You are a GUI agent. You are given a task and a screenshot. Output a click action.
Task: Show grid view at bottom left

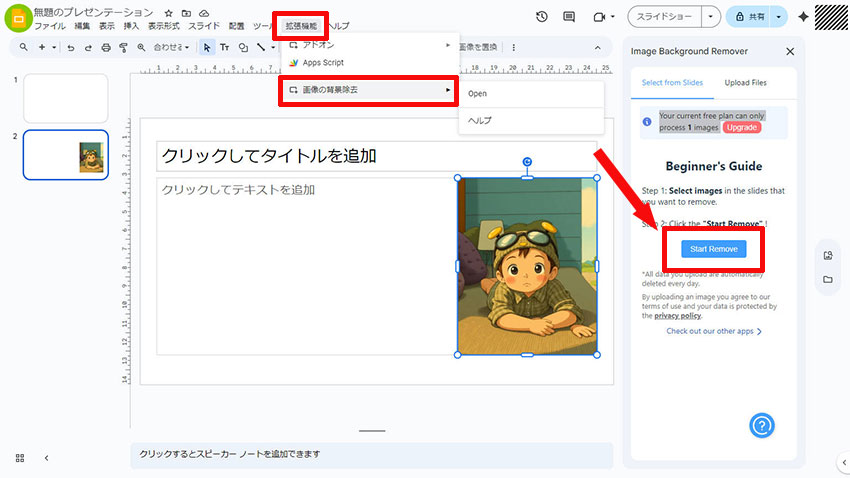pyautogui.click(x=19, y=457)
